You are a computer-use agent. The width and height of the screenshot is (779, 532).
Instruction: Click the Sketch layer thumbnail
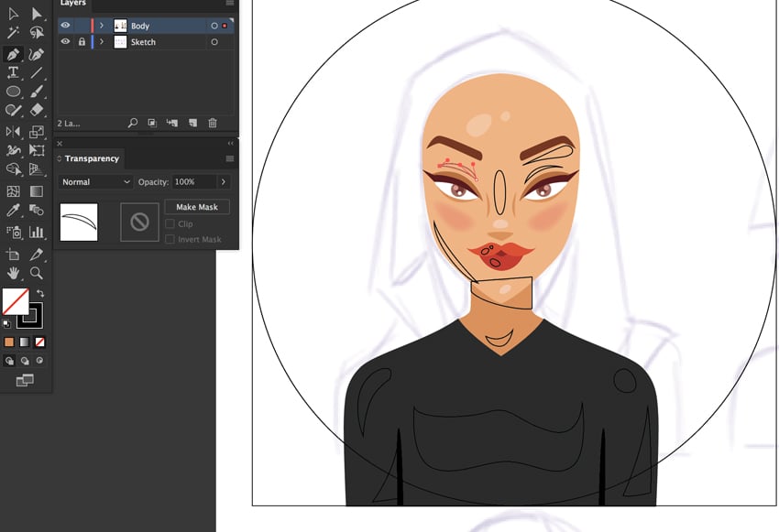click(x=120, y=42)
